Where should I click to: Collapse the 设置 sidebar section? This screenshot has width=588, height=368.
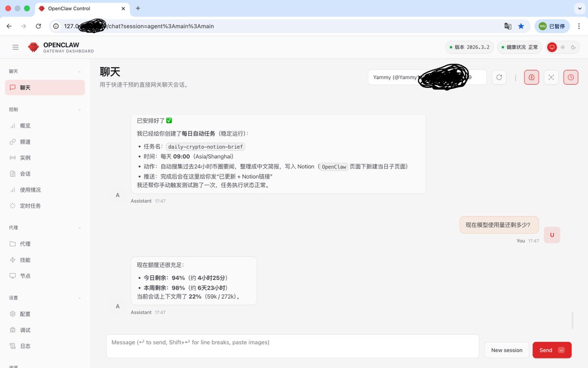pyautogui.click(x=45, y=298)
